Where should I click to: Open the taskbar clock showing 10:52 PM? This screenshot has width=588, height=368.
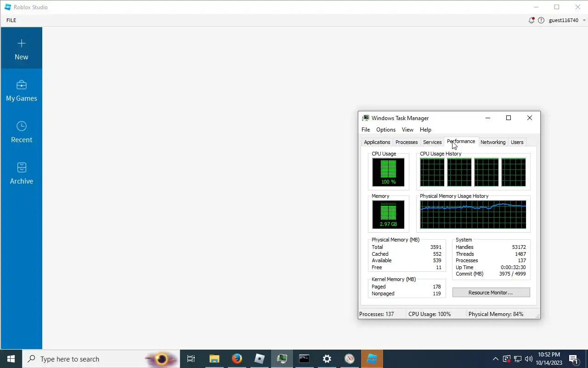coord(549,359)
